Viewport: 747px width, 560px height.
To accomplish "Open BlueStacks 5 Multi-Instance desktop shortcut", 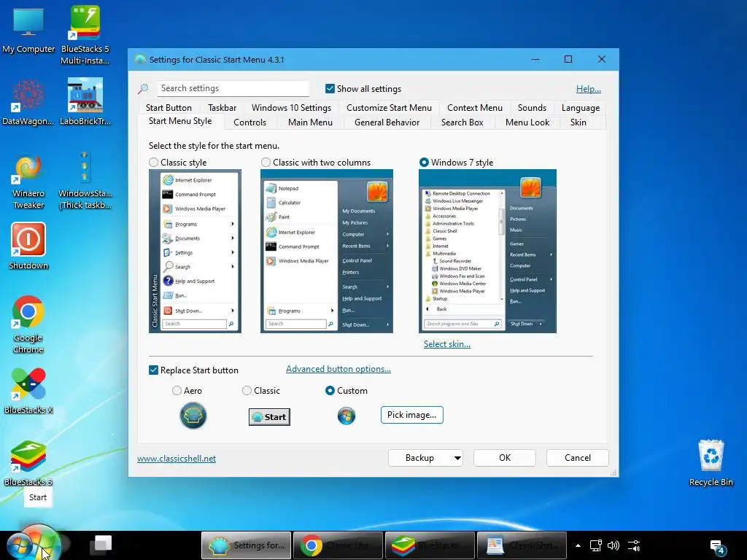I will click(x=85, y=35).
